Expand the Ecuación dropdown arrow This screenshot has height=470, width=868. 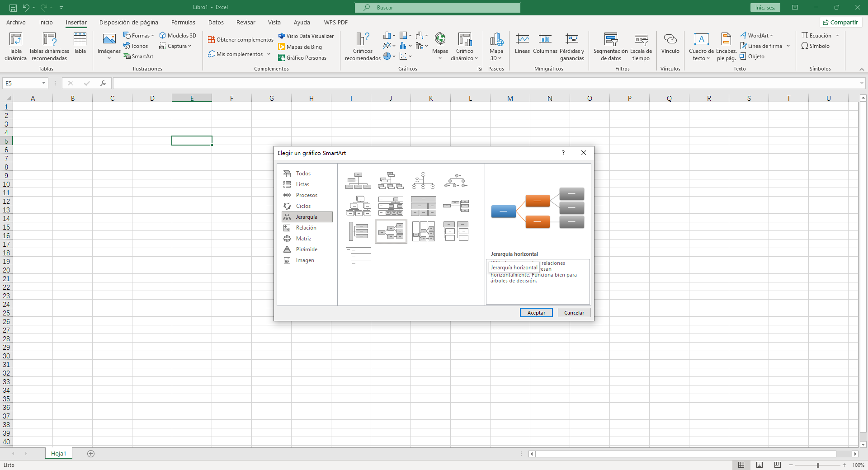[837, 36]
